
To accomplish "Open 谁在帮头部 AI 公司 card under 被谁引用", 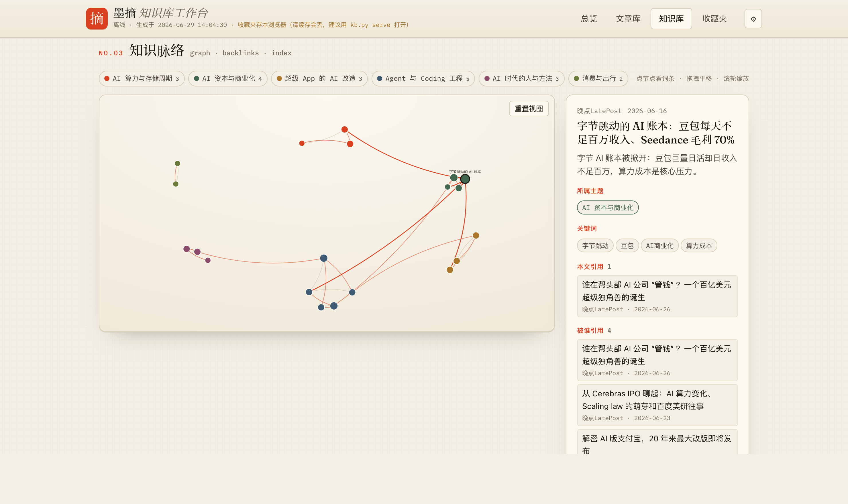I will 657,360.
